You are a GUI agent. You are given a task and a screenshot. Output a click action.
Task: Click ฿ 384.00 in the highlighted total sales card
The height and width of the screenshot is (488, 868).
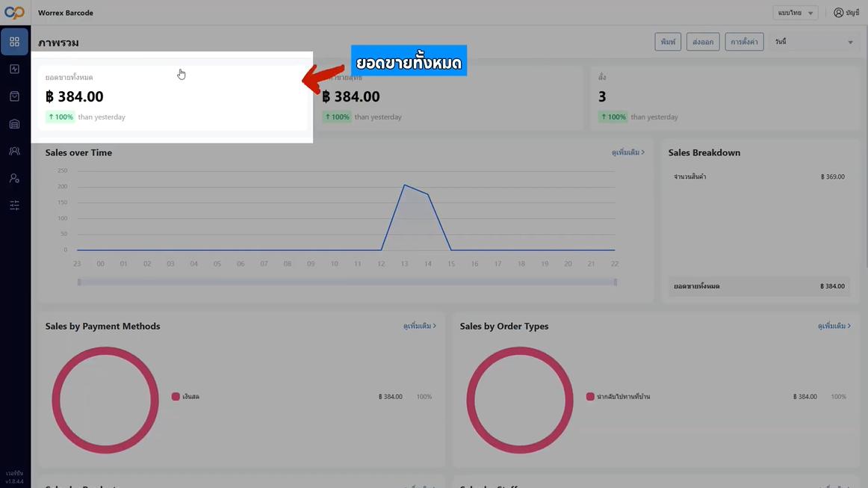(74, 96)
